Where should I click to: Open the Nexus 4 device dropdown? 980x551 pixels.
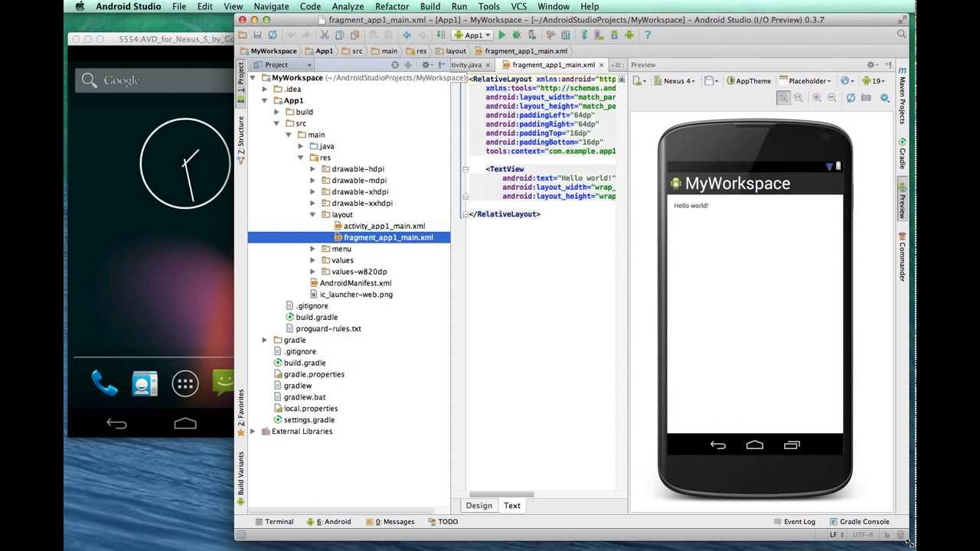click(675, 80)
